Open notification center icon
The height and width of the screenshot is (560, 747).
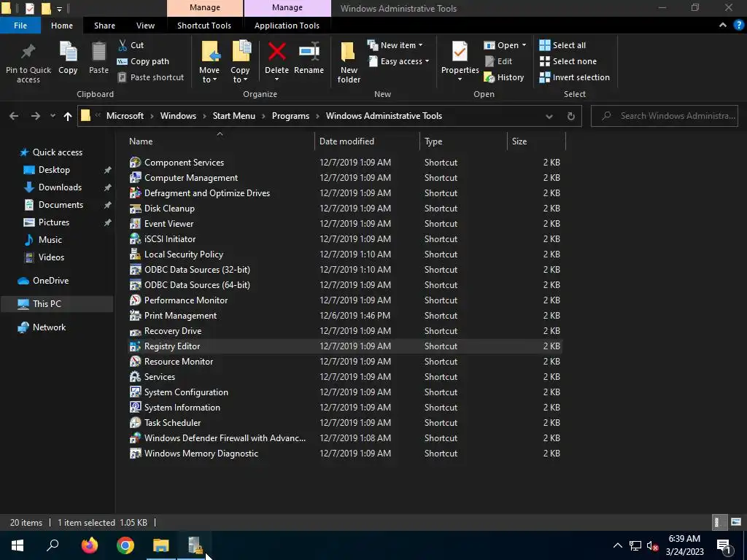(x=724, y=545)
